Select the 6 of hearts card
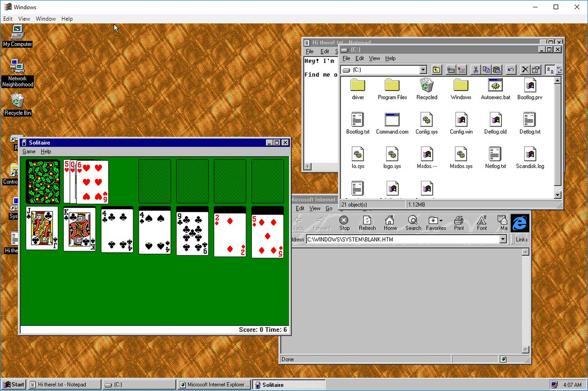Image resolution: width=588 pixels, height=391 pixels. [x=92, y=181]
